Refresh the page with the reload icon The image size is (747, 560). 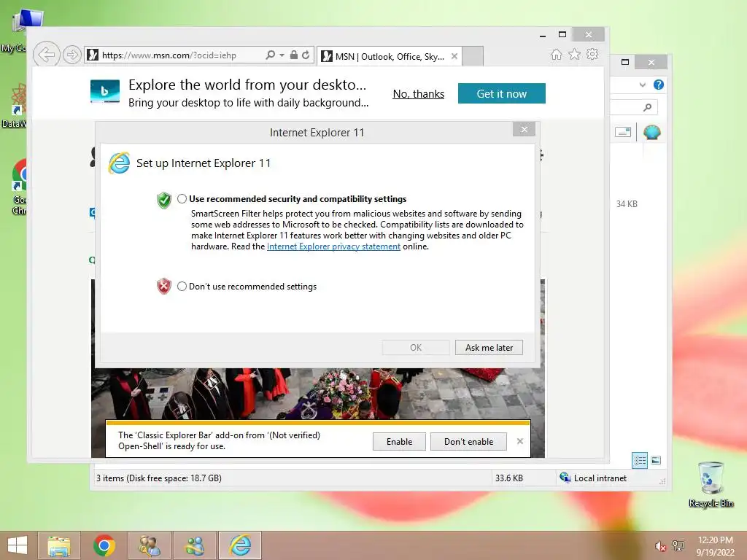306,55
